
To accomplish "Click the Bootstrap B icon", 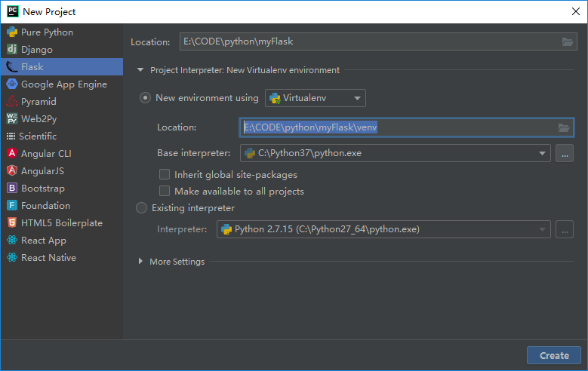I will click(12, 188).
